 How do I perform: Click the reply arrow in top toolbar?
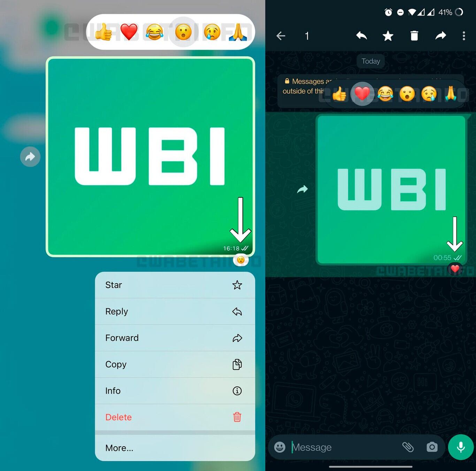tap(361, 36)
